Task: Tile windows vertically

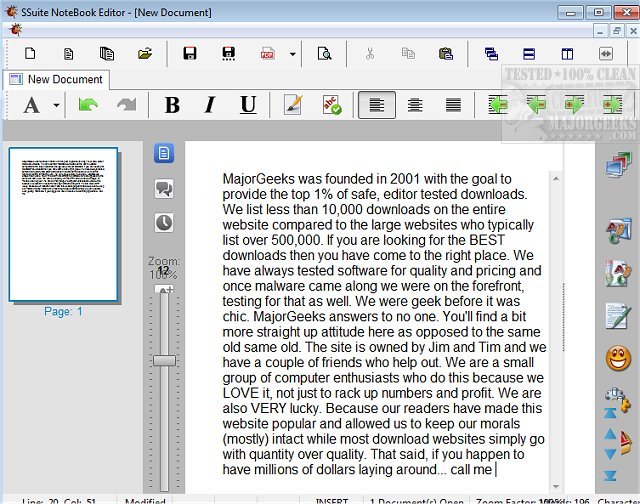Action: (567, 53)
